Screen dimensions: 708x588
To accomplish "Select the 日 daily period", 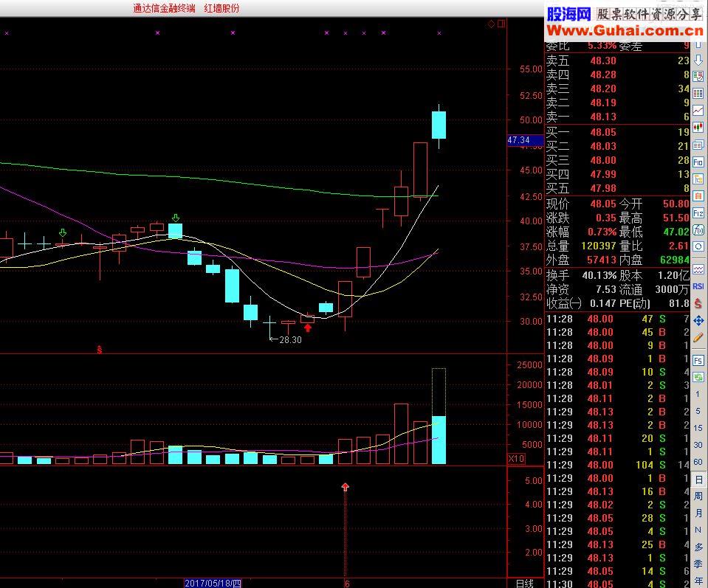I will [x=698, y=480].
